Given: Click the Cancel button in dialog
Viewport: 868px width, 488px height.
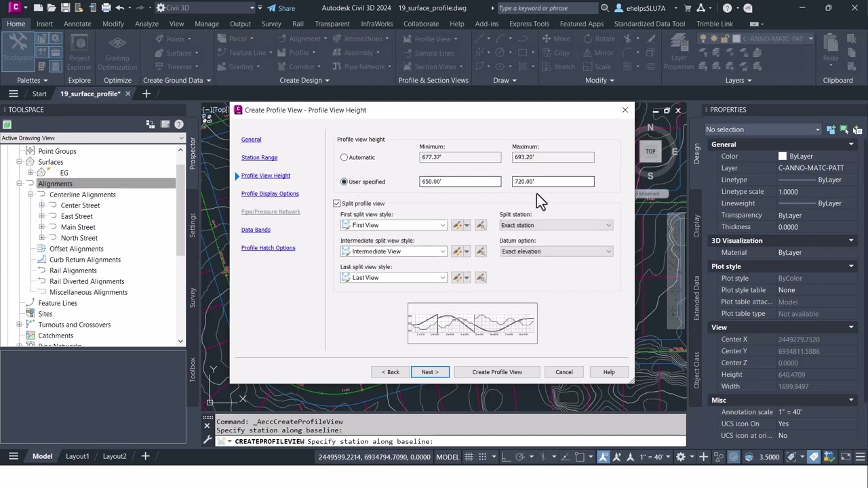Looking at the screenshot, I should [564, 372].
